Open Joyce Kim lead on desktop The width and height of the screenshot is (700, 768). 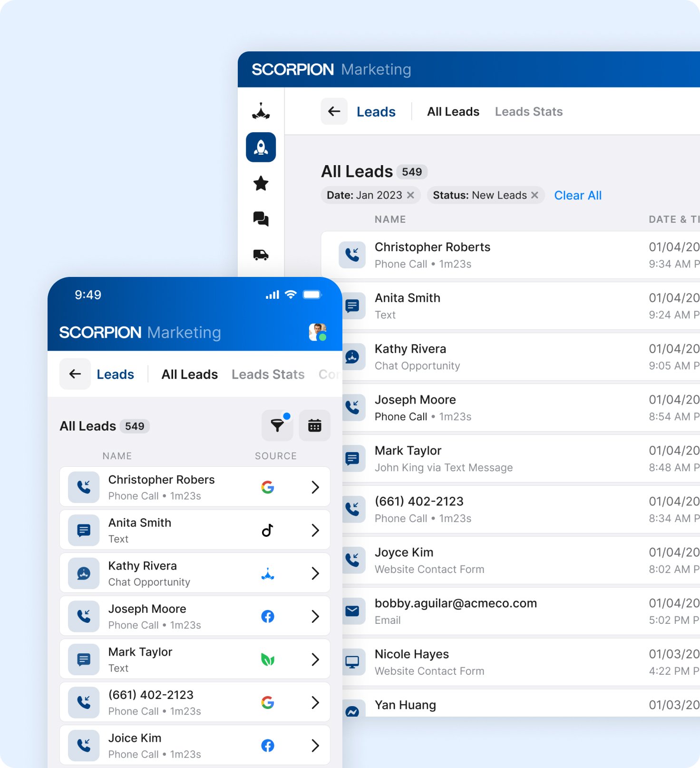[x=521, y=561]
